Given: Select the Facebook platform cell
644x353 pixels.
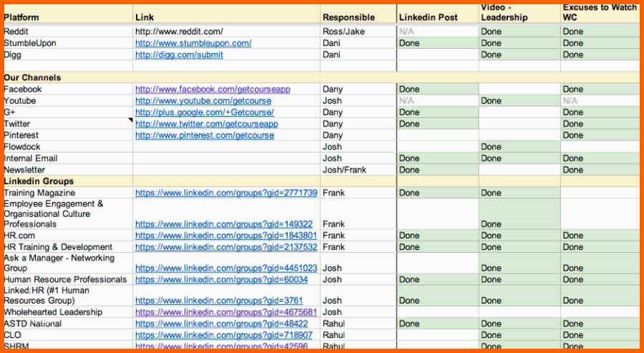Looking at the screenshot, I should 68,90.
